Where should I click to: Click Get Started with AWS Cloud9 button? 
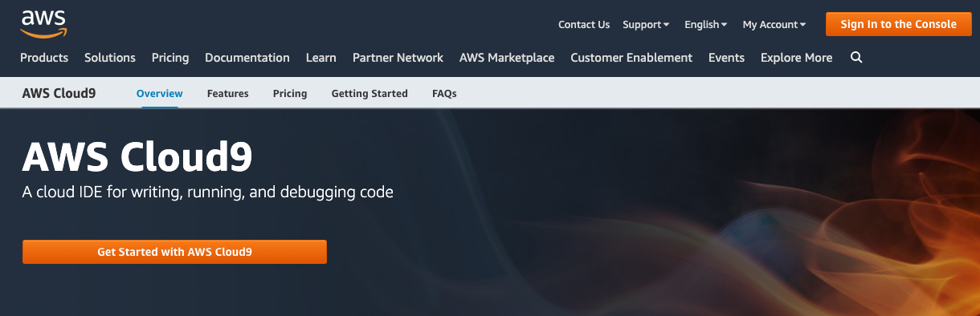(x=174, y=252)
